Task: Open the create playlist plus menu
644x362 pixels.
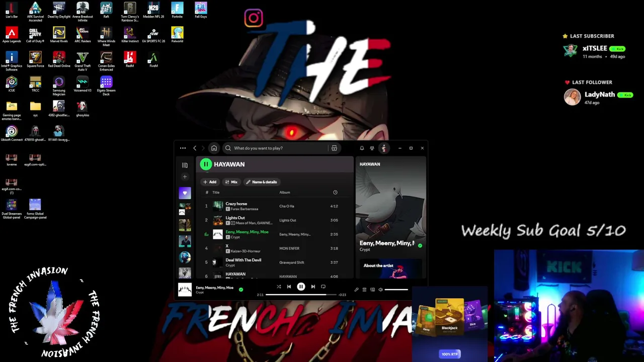Action: (185, 177)
